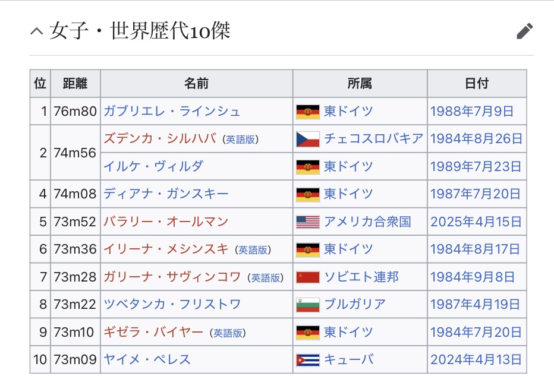The height and width of the screenshot is (392, 554).
Task: Click the date link 2025年4月15日
Action: coord(476,222)
